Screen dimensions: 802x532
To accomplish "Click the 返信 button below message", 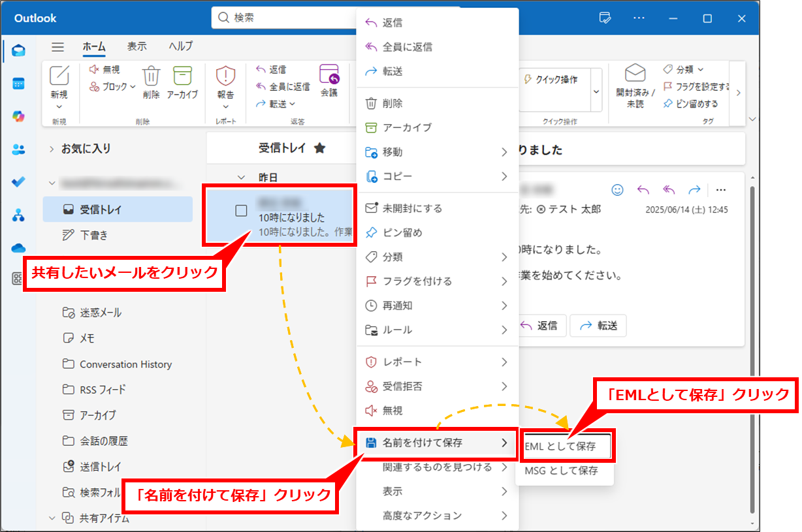I will tap(541, 325).
